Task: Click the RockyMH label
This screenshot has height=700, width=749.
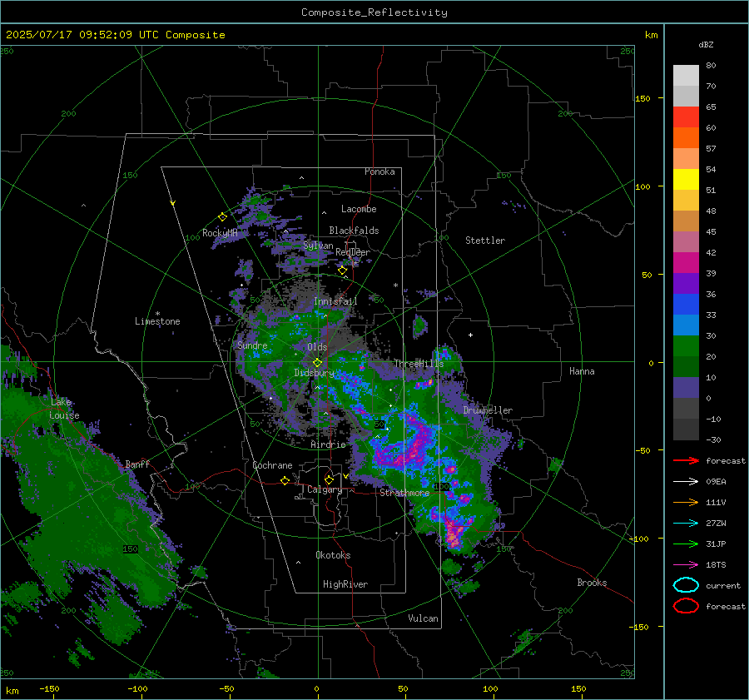Action: tap(220, 233)
